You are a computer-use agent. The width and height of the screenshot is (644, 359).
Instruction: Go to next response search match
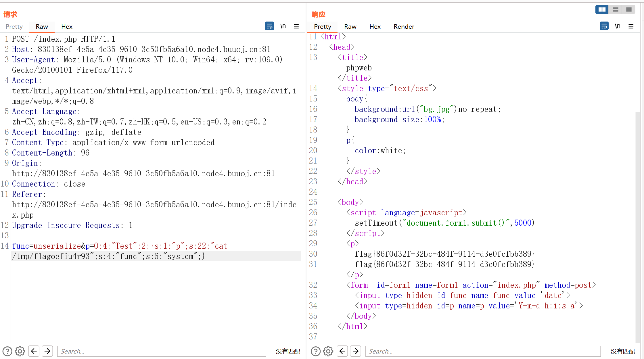coord(356,351)
